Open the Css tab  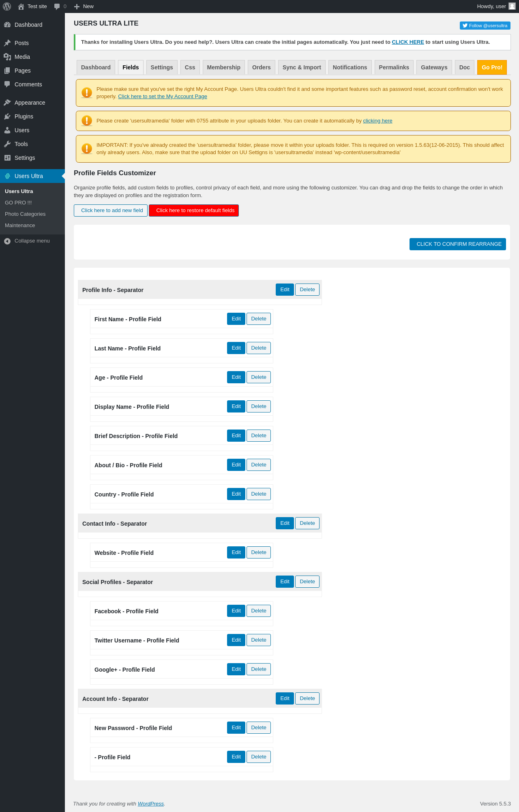click(x=190, y=67)
